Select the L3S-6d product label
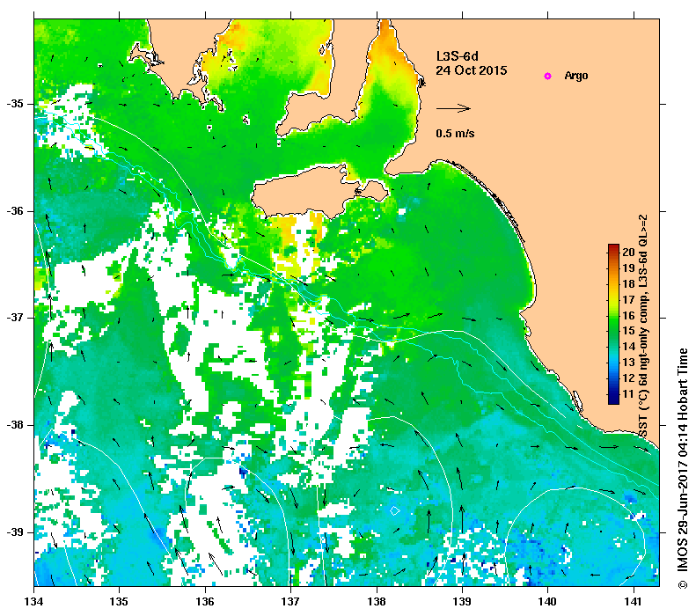Viewport: 696px width, 616px height. point(458,56)
